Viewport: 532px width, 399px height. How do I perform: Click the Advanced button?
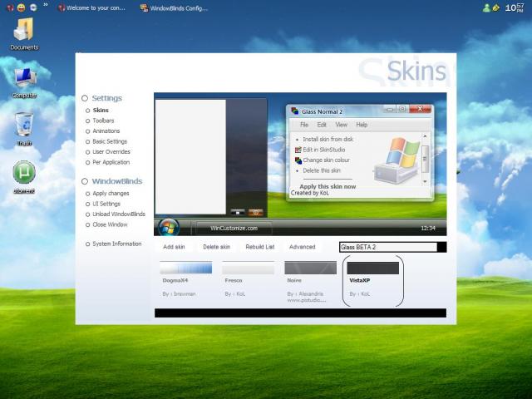click(303, 247)
